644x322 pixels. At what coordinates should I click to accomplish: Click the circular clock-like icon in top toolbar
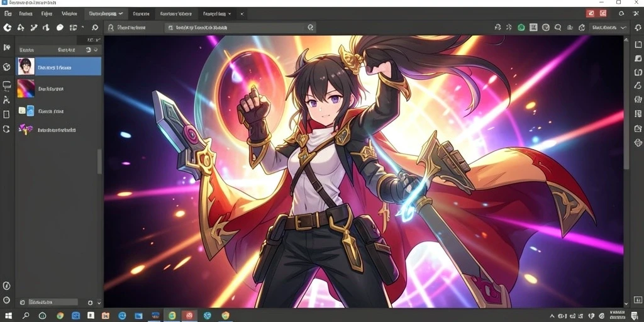click(x=546, y=28)
